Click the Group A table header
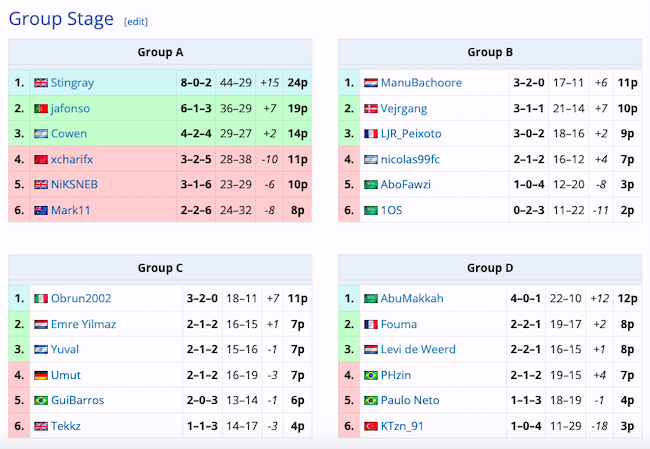650x449 pixels. coord(160,53)
